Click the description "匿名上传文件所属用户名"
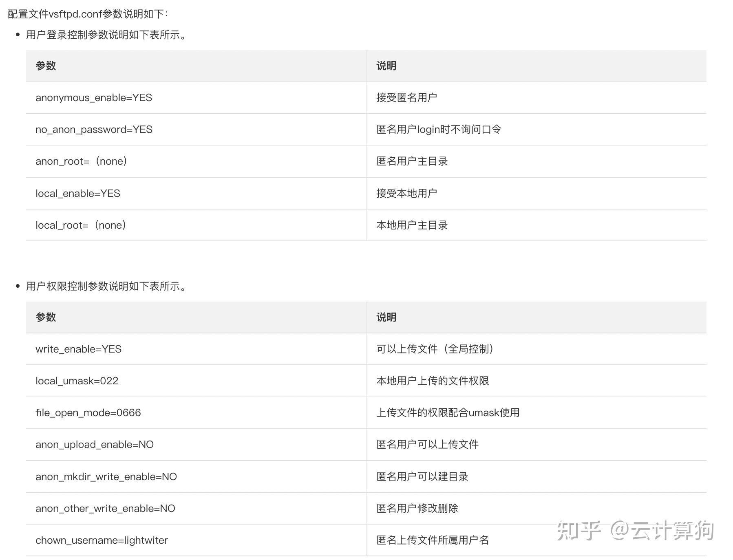Image resolution: width=733 pixels, height=560 pixels. [433, 540]
